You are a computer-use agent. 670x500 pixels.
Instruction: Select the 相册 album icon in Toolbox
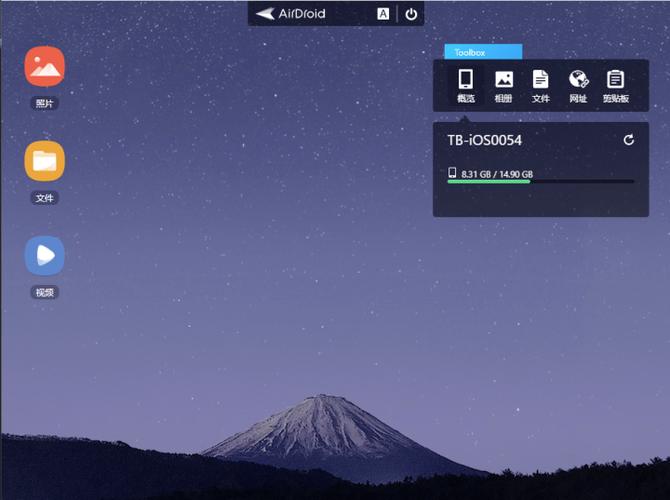click(503, 86)
